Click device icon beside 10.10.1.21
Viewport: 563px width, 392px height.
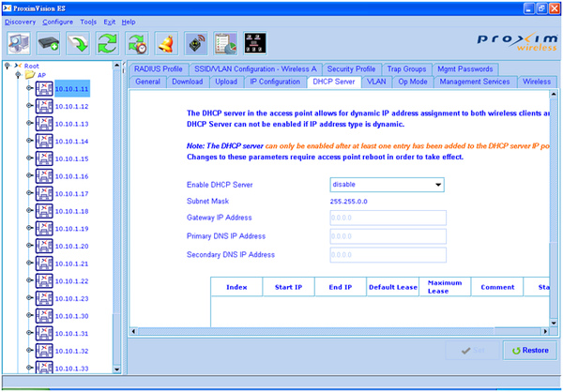point(44,264)
